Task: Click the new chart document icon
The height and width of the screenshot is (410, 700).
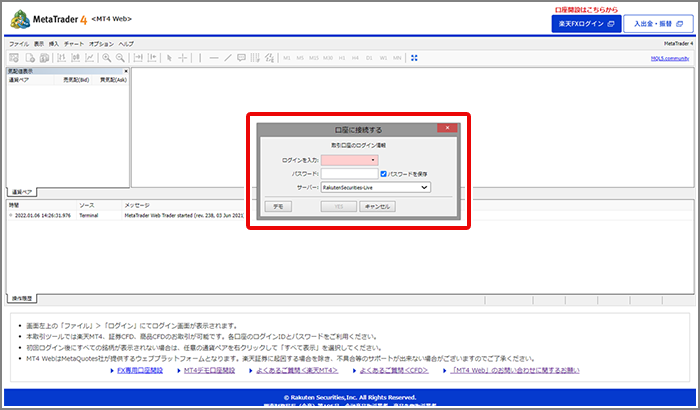Action: coord(30,58)
